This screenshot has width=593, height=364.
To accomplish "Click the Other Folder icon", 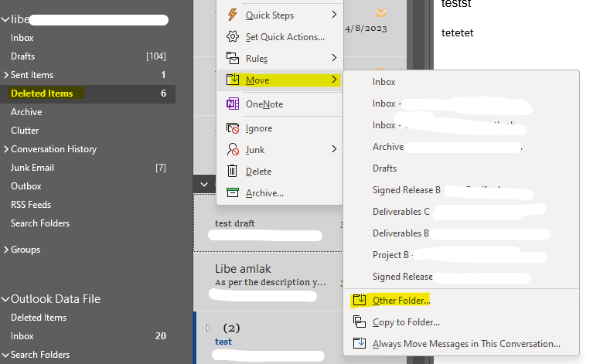I will (360, 300).
